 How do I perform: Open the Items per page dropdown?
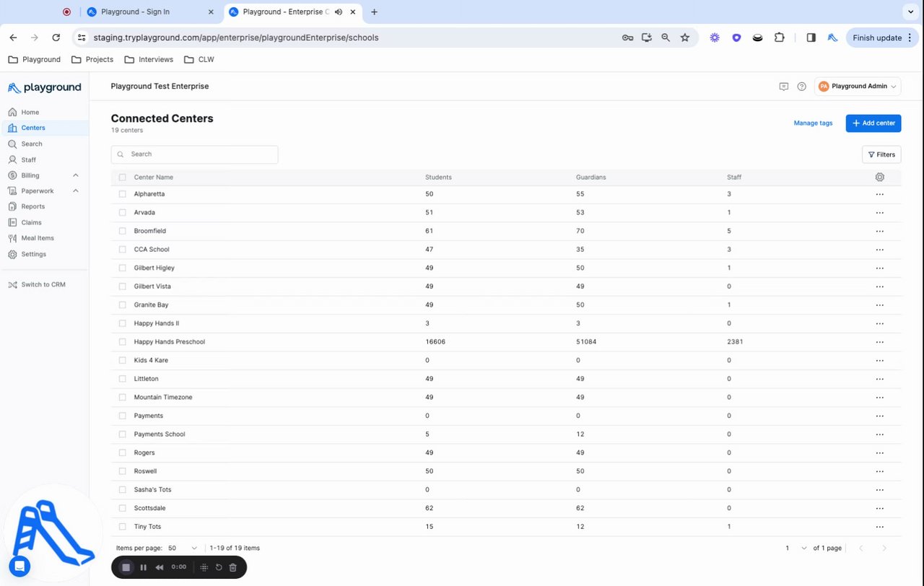tap(183, 548)
